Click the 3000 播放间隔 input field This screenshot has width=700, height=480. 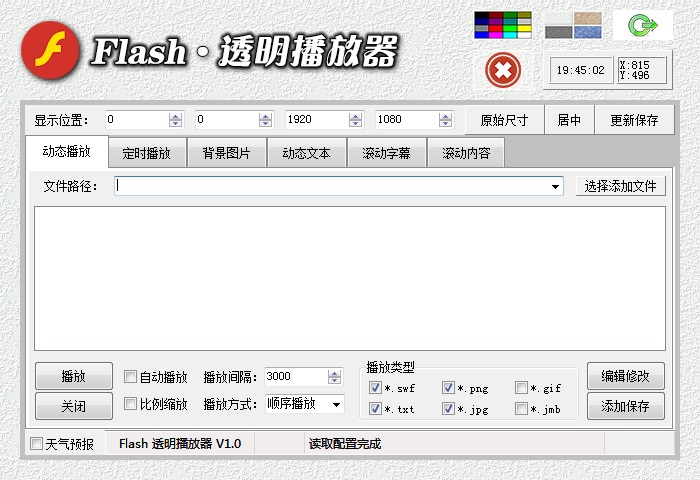pos(296,376)
